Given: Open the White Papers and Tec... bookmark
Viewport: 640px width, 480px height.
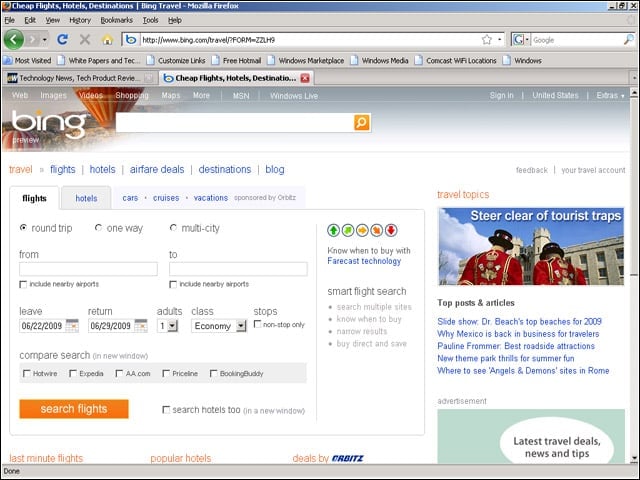Looking at the screenshot, I should click(99, 60).
